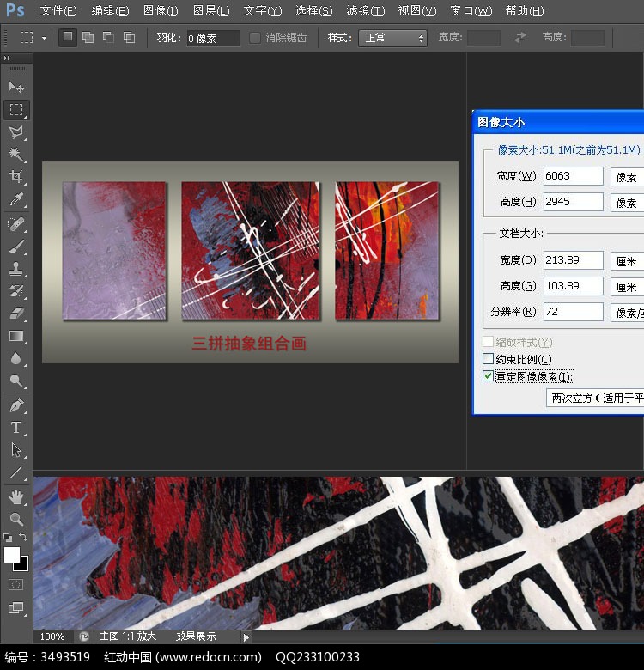Select the Zoom tool
This screenshot has width=644, height=670.
[x=16, y=519]
